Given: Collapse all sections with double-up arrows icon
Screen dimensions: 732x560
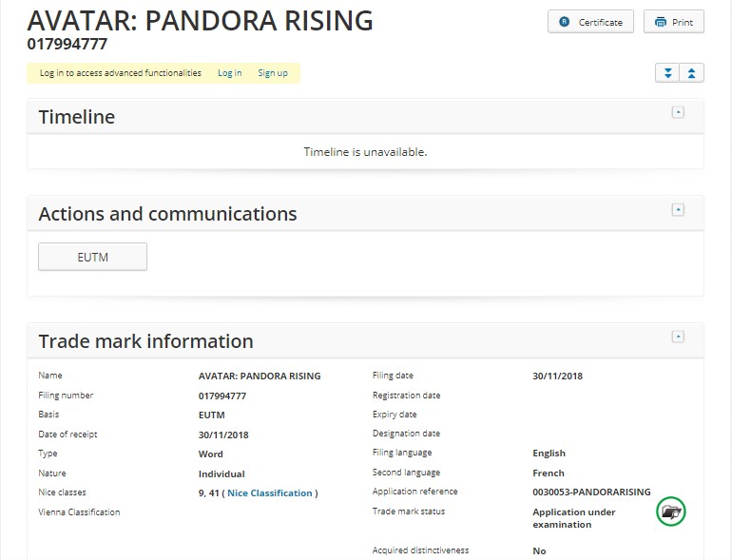Looking at the screenshot, I should pyautogui.click(x=692, y=73).
